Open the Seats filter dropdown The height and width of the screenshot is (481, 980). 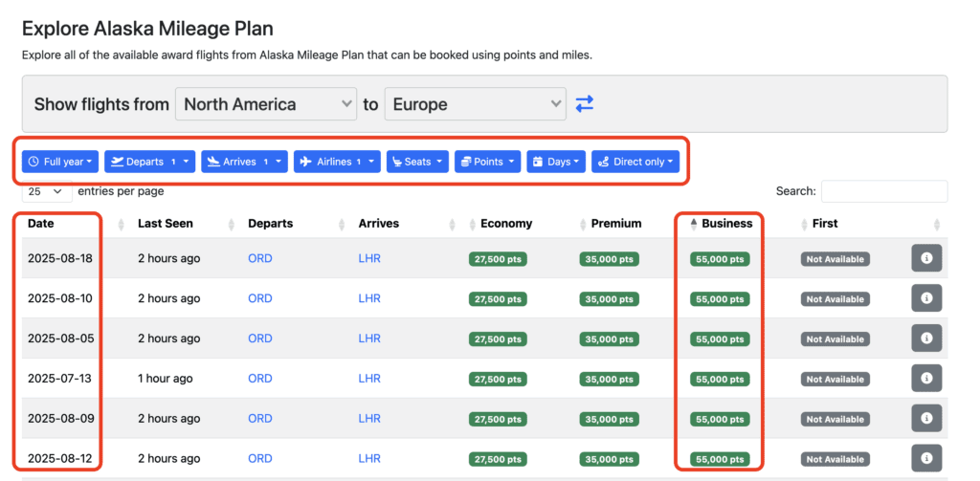click(417, 162)
